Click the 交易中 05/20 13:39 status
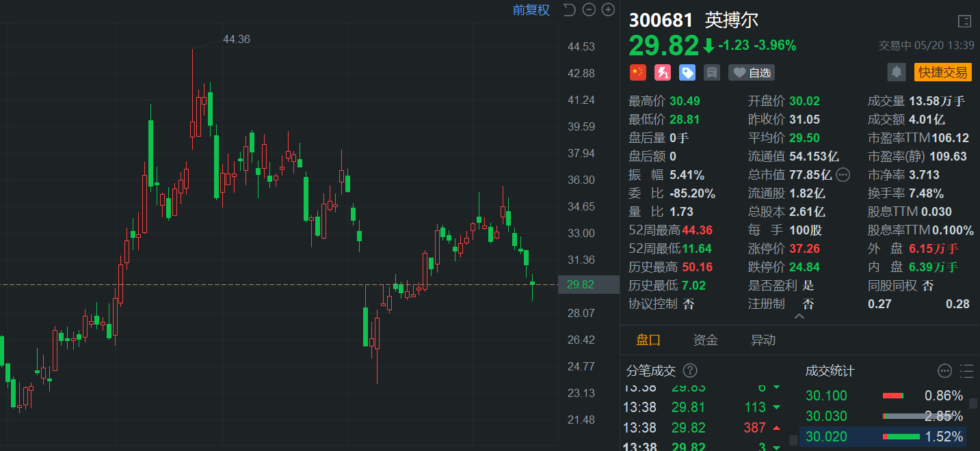Image resolution: width=980 pixels, height=451 pixels. pyautogui.click(x=926, y=46)
